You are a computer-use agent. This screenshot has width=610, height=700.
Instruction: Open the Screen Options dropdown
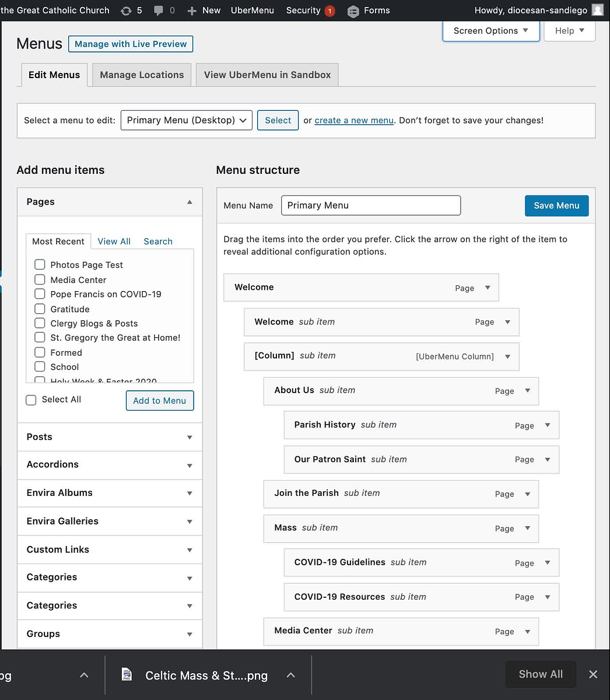[490, 30]
